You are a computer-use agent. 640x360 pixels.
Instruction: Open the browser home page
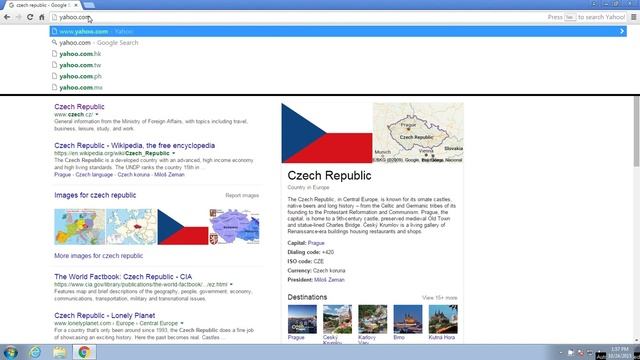pyautogui.click(x=42, y=17)
